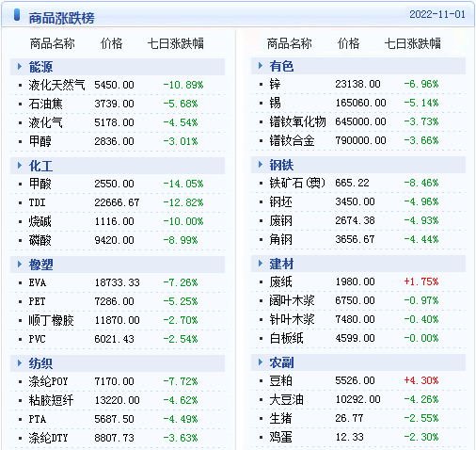Select the 甲酸 commodity name

[x=40, y=184]
